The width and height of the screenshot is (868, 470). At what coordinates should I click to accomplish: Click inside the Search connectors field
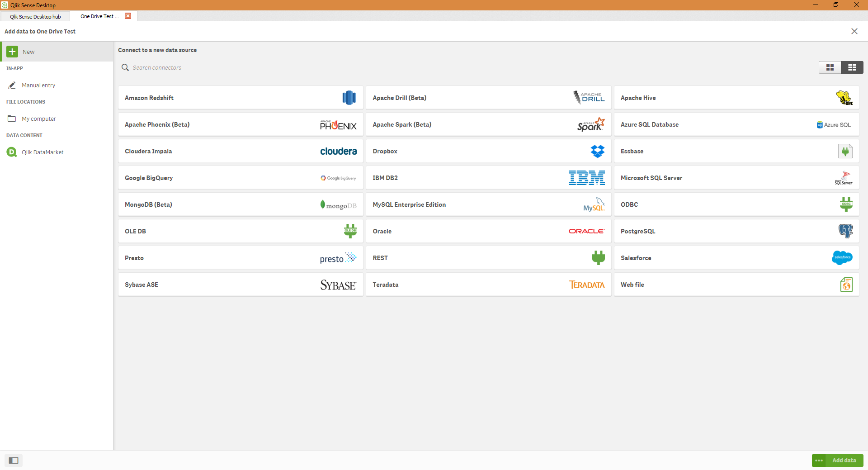point(181,67)
